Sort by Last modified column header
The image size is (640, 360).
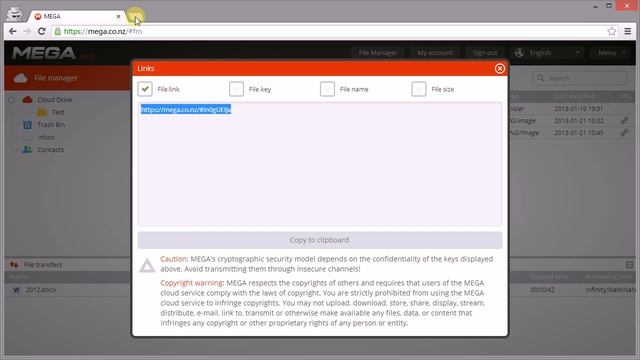click(x=574, y=96)
